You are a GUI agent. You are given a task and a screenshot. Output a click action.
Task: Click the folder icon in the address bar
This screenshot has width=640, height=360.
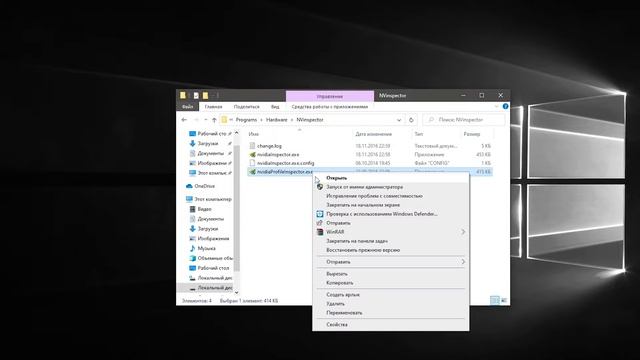coord(224,120)
